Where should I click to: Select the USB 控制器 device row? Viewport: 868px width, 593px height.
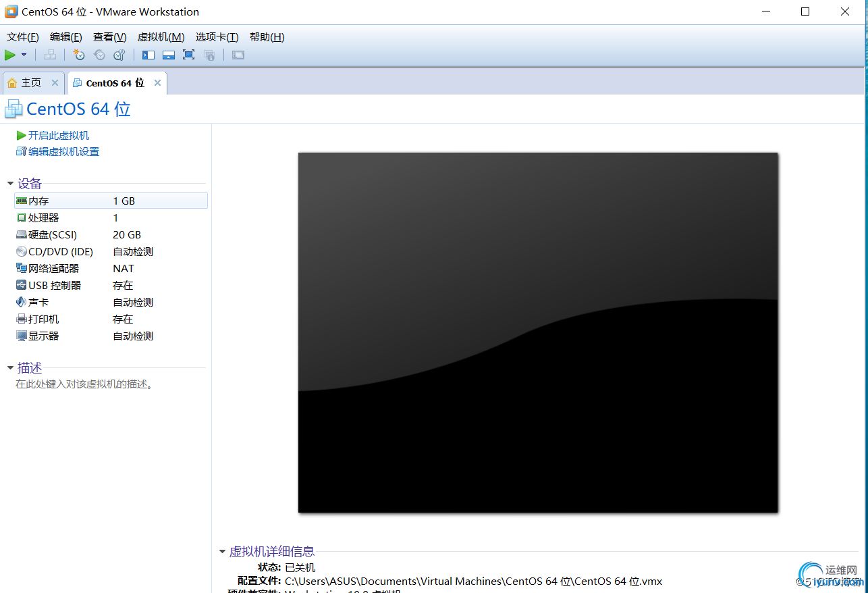(x=111, y=285)
